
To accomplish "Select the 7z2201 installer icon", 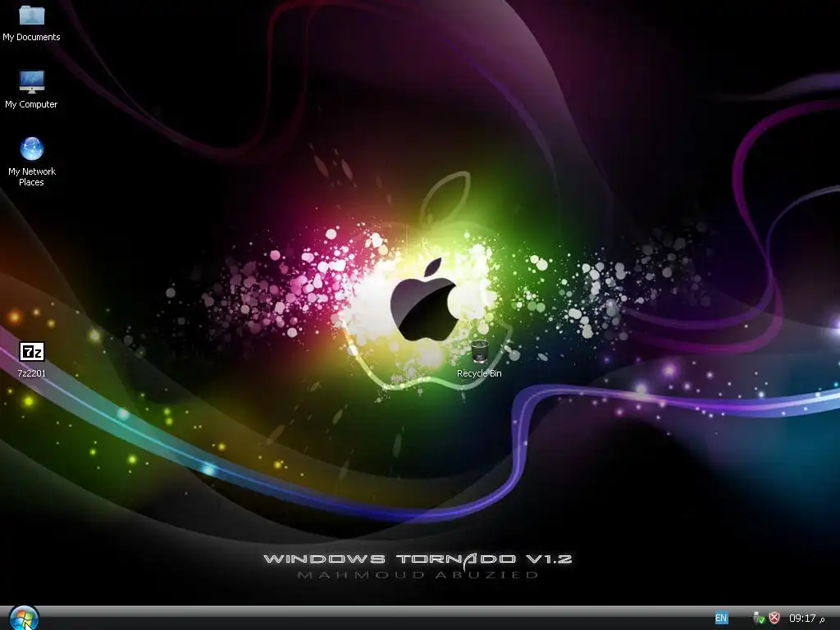I will pos(32,352).
